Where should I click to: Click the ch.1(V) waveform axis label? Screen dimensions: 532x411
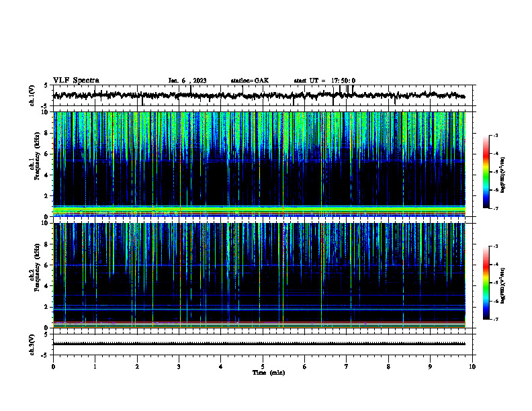click(x=32, y=95)
